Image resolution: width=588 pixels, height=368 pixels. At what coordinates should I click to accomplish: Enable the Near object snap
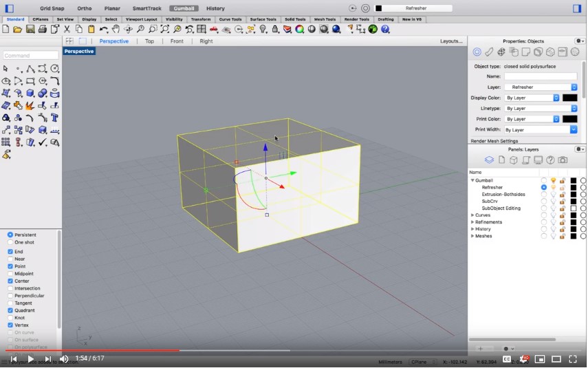[x=10, y=259]
